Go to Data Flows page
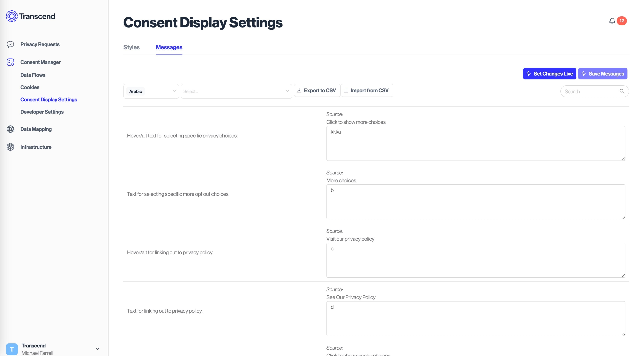The image size is (644, 356). point(33,75)
